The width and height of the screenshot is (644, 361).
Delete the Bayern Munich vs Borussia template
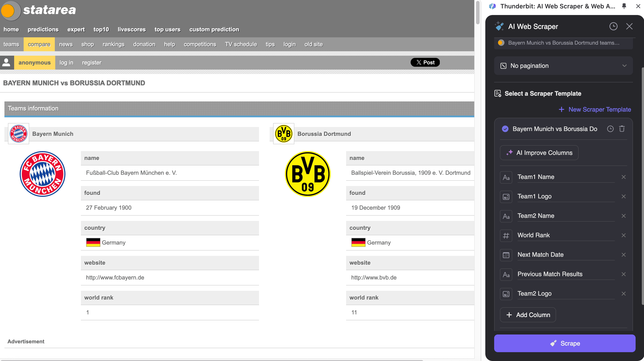click(x=622, y=129)
